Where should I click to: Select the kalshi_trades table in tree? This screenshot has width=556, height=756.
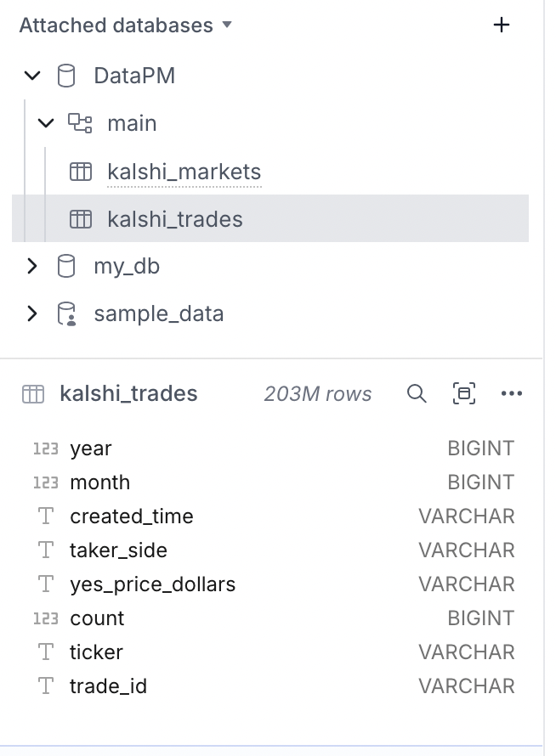click(x=174, y=219)
